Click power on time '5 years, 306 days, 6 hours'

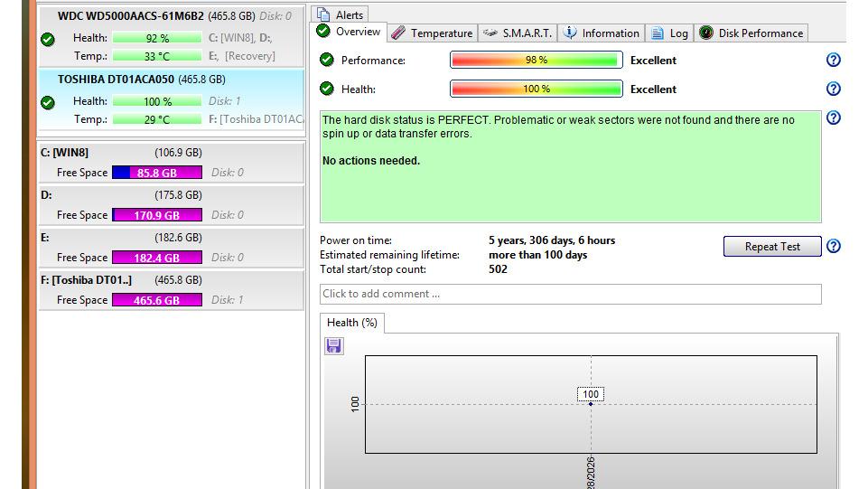tap(552, 240)
